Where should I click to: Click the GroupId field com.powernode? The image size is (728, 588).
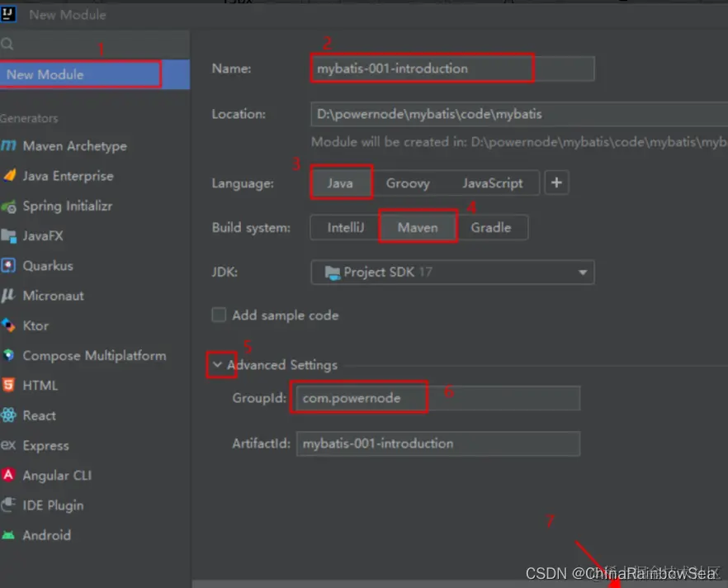(438, 398)
